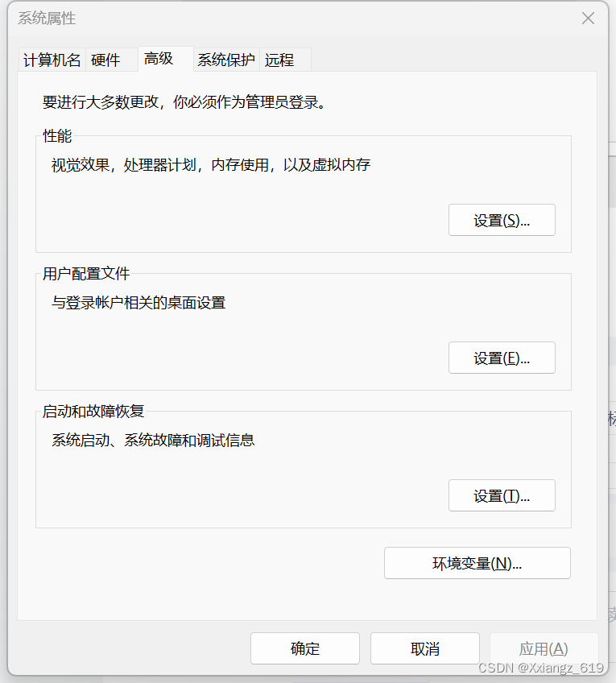Click 确定 to confirm system properties
This screenshot has width=616, height=683.
304,648
